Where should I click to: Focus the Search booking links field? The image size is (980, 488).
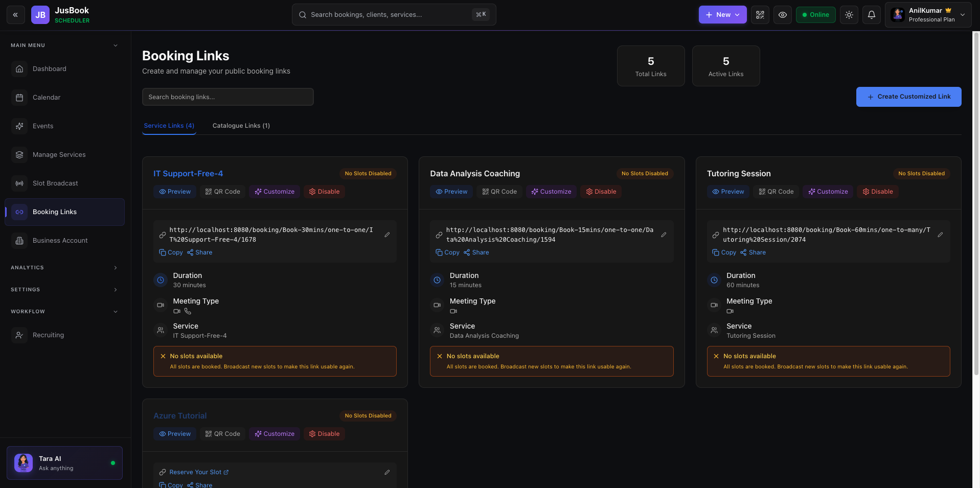point(227,97)
